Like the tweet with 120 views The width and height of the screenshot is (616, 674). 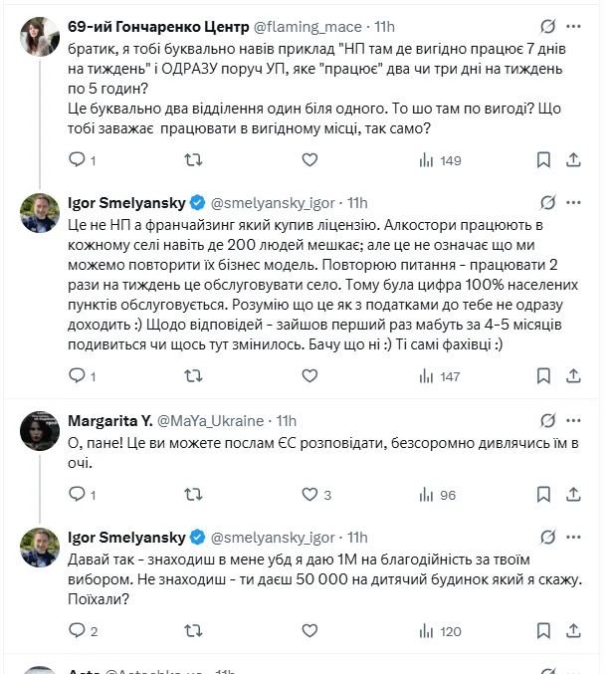click(x=309, y=630)
